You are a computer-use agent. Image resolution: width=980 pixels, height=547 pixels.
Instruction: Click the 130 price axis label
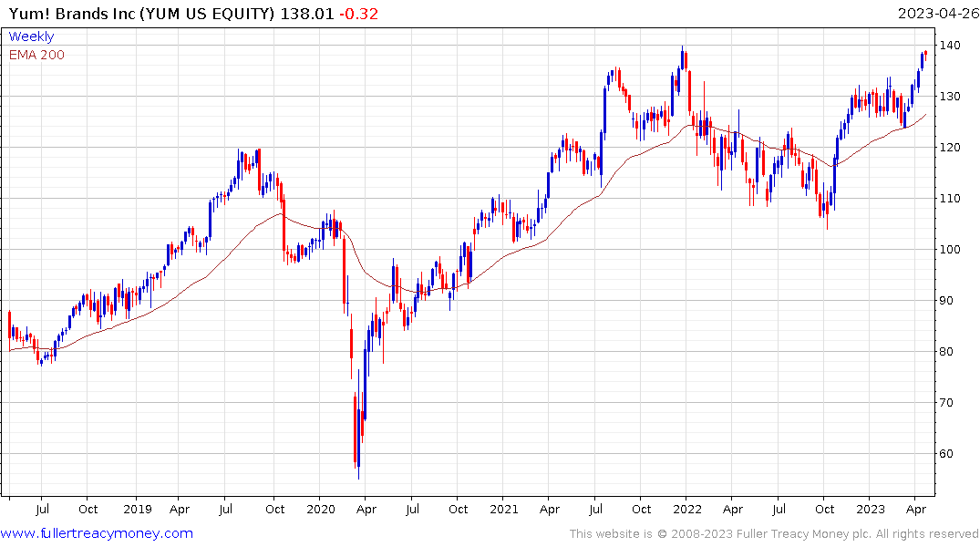click(x=950, y=97)
